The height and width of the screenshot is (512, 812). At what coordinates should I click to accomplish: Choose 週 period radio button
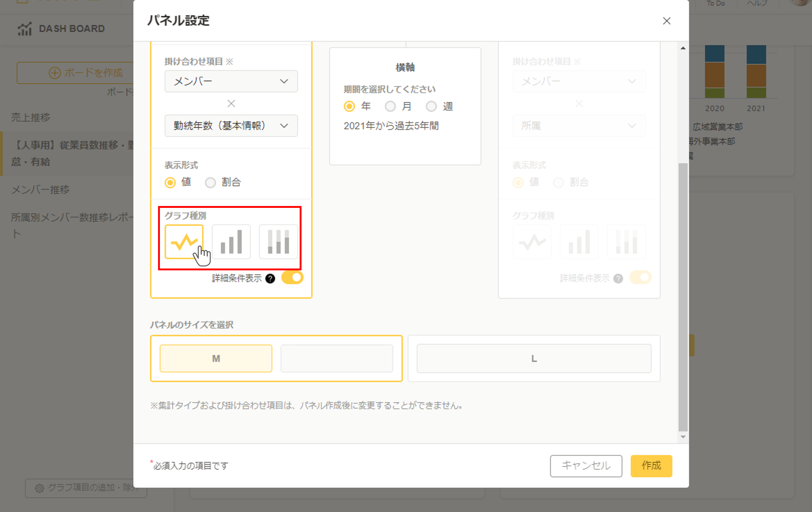[x=431, y=106]
